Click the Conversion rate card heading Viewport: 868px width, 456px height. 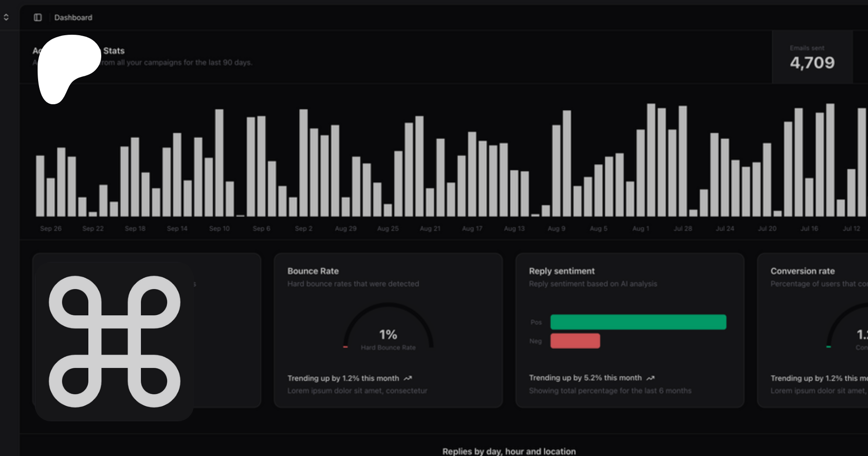802,271
